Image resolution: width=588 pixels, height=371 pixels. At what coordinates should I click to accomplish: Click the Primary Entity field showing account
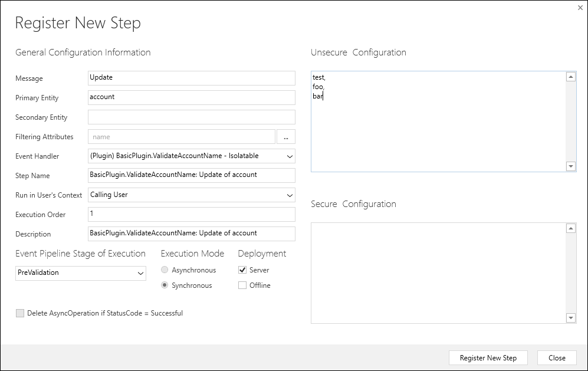[190, 97]
